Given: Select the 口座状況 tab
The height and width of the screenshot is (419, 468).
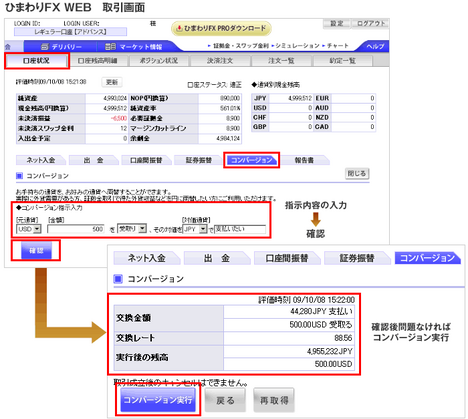Looking at the screenshot, I should 36,61.
